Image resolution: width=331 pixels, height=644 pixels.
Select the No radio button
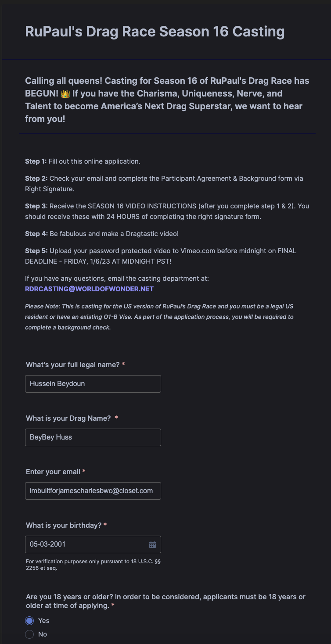29,634
